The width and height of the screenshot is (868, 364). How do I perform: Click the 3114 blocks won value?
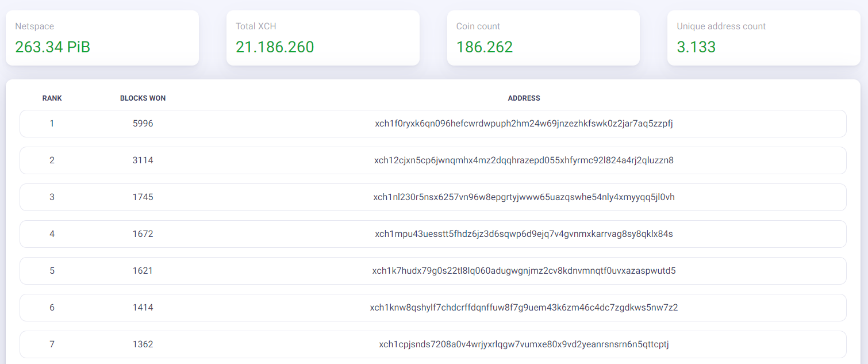pyautogui.click(x=143, y=160)
